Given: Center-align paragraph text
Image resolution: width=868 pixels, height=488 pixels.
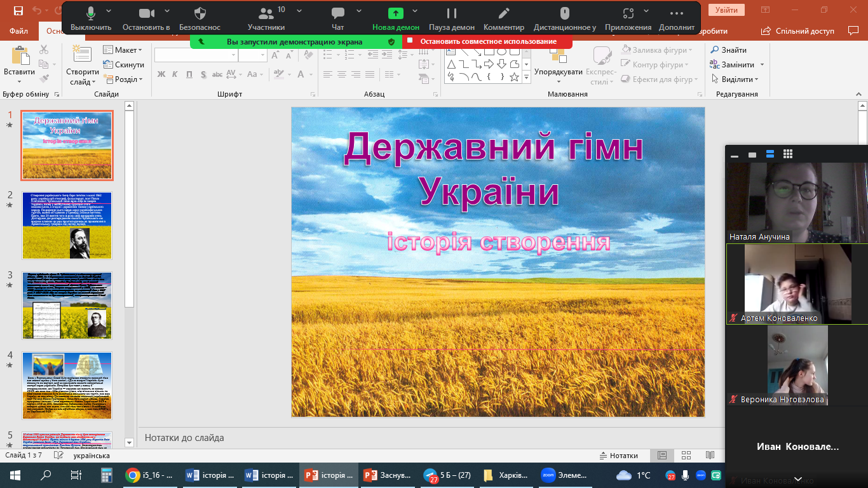Looking at the screenshot, I should [342, 74].
